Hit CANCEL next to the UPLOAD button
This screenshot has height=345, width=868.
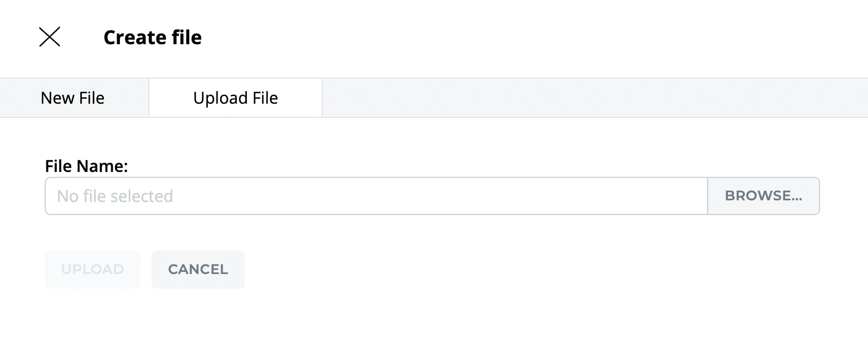tap(198, 270)
